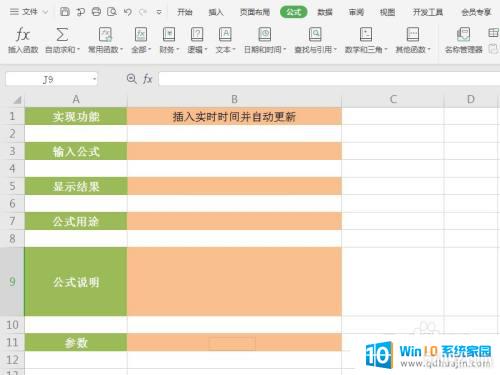Viewport: 500px width, 375px height.
Task: Click the Save icon in quick access toolbar
Action: pos(65,12)
